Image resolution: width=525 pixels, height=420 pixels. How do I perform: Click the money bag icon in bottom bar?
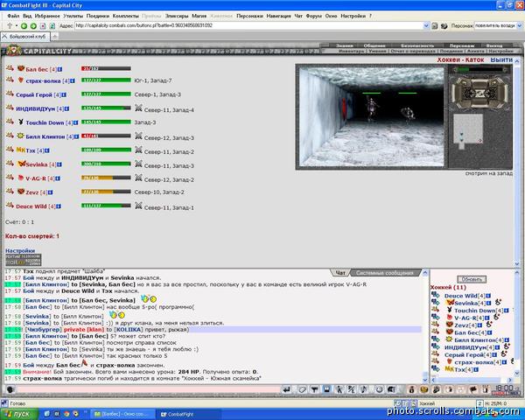[411, 389]
